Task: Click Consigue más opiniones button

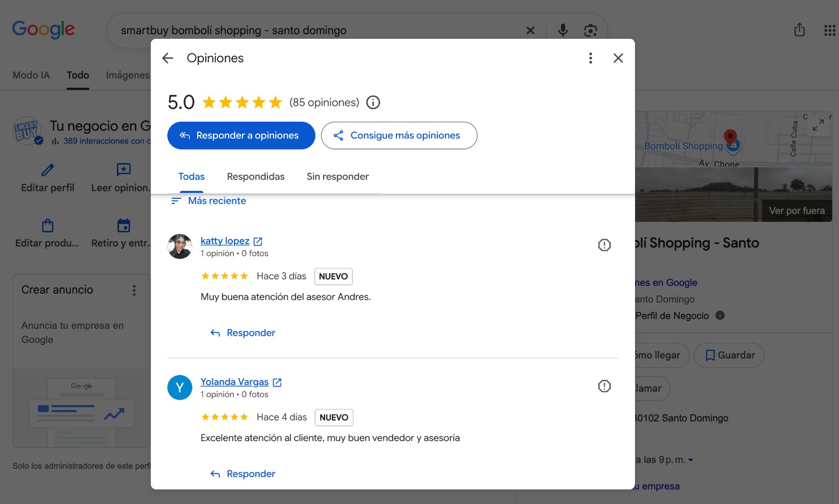Action: 399,135
